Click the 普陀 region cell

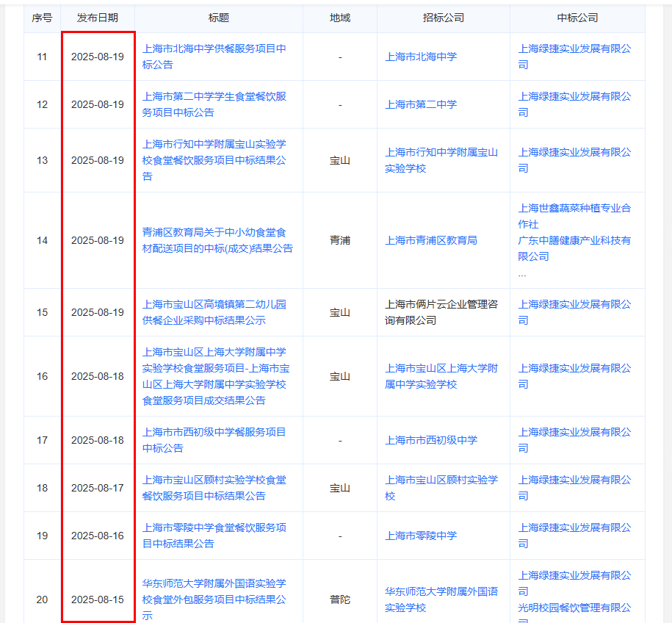340,599
